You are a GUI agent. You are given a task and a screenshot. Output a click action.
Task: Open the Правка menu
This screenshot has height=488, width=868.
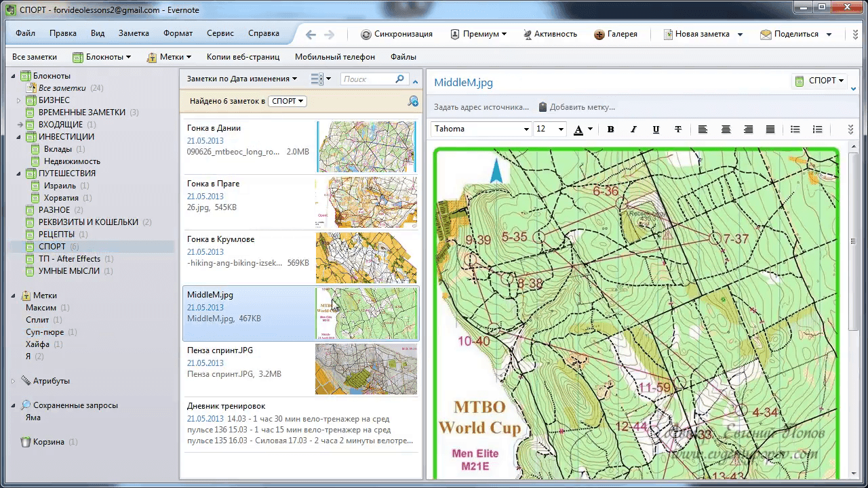pyautogui.click(x=63, y=34)
